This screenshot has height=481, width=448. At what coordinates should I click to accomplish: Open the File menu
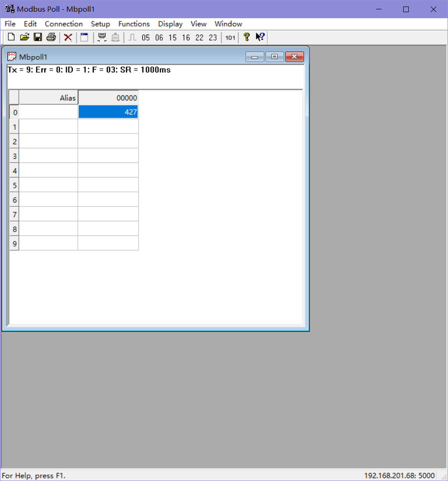tap(10, 24)
